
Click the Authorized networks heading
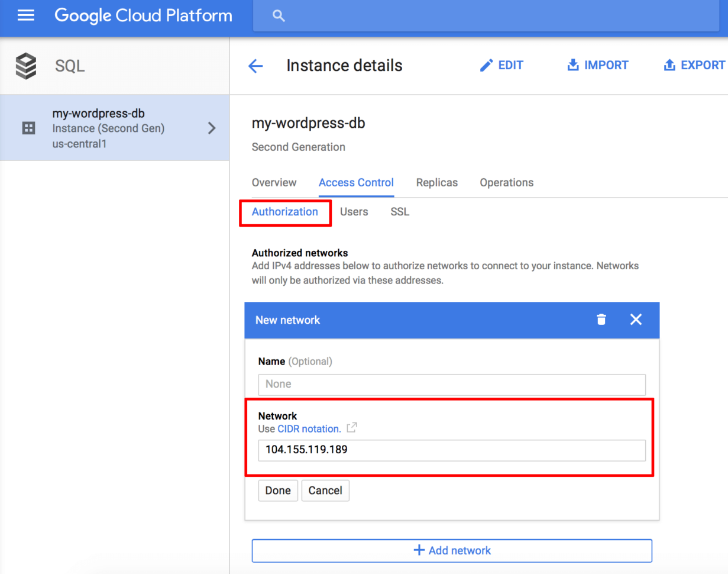click(300, 253)
